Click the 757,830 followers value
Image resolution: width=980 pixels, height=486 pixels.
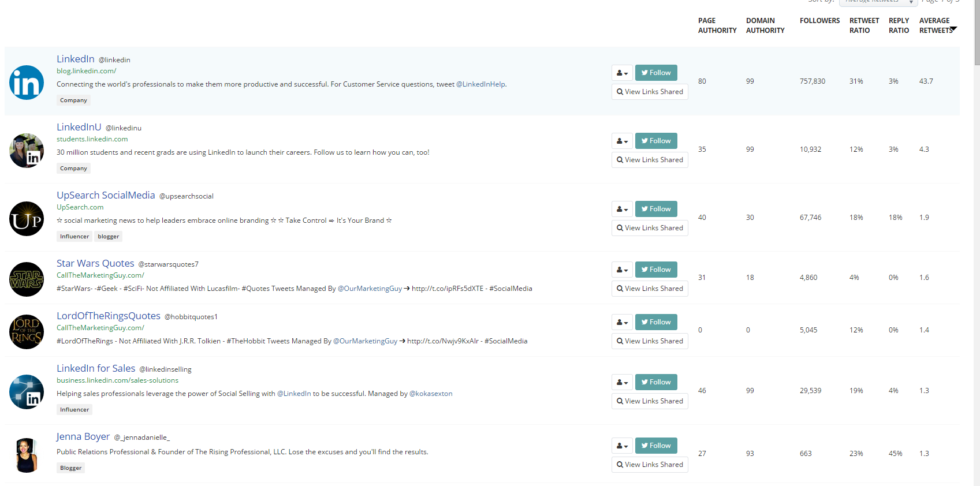(x=813, y=81)
